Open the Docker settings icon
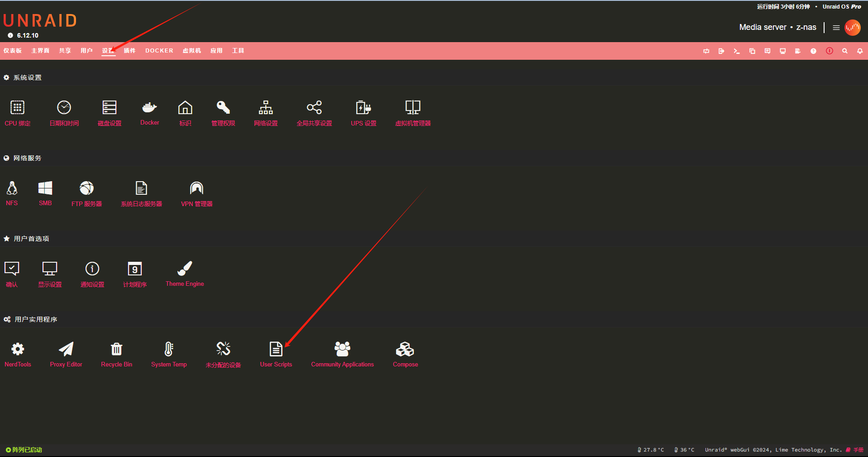The height and width of the screenshot is (457, 868). pos(149,112)
